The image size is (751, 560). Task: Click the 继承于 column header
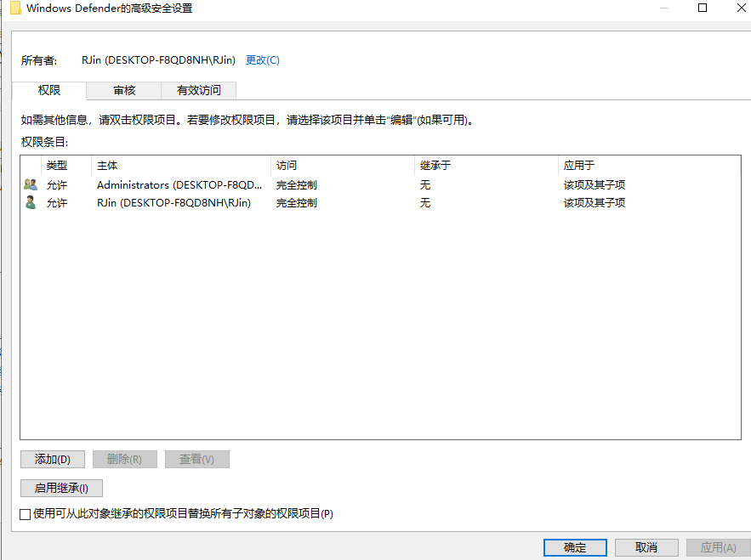click(486, 166)
